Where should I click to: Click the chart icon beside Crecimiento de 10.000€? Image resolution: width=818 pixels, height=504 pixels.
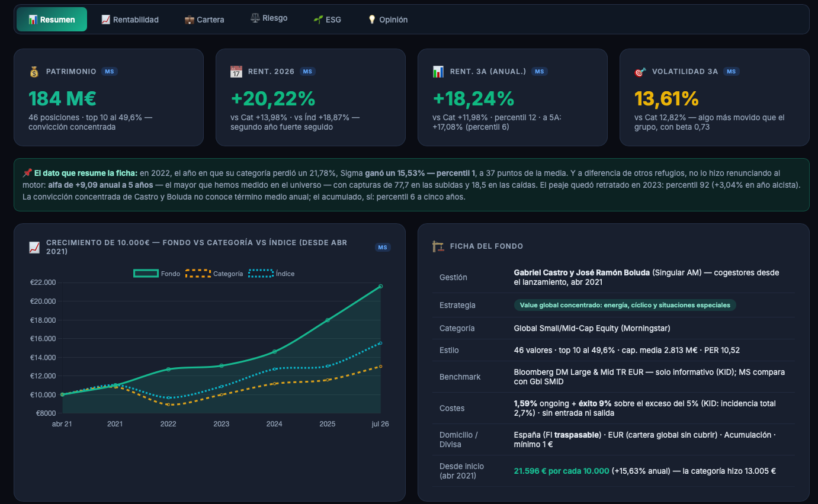coord(34,247)
